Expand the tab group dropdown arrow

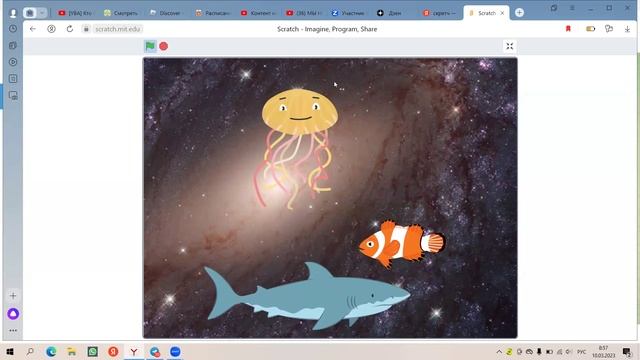pyautogui.click(x=42, y=13)
